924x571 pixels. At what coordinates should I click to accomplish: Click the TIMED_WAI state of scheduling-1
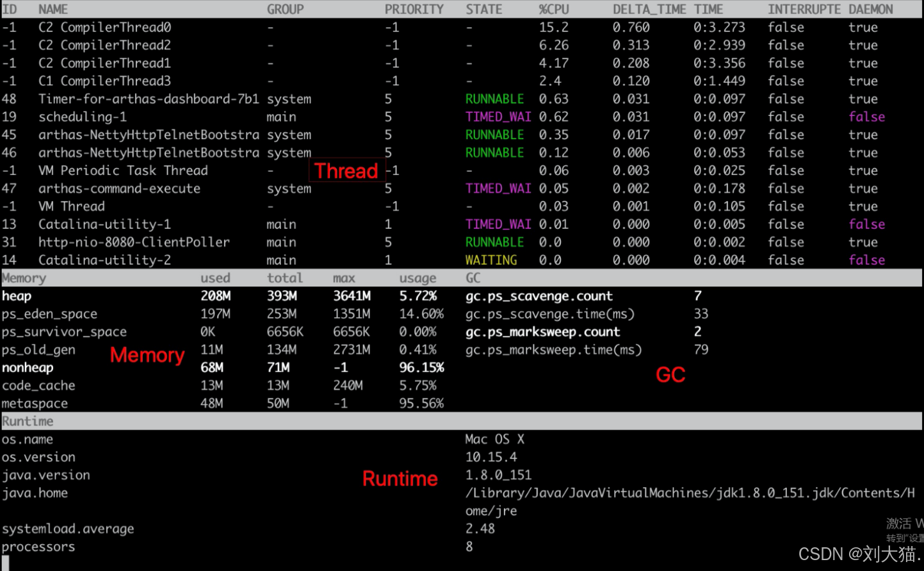pos(498,117)
